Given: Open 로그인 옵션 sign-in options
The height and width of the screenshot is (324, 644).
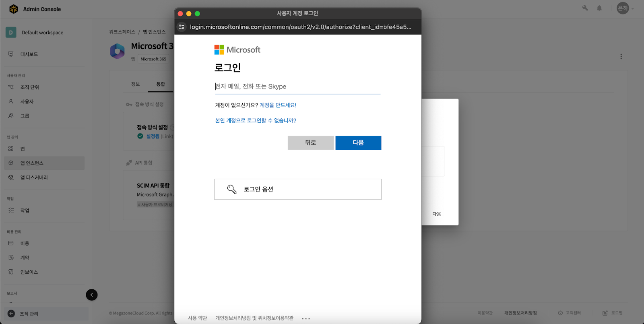Looking at the screenshot, I should 298,189.
